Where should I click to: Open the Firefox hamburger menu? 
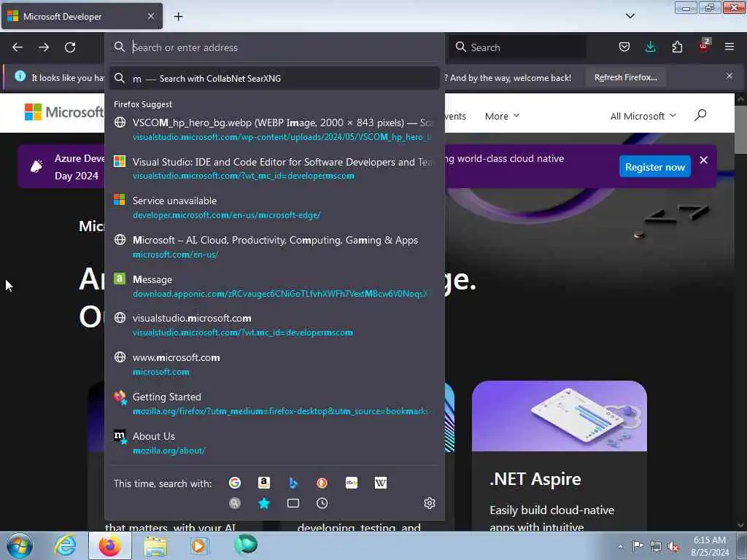pos(729,47)
